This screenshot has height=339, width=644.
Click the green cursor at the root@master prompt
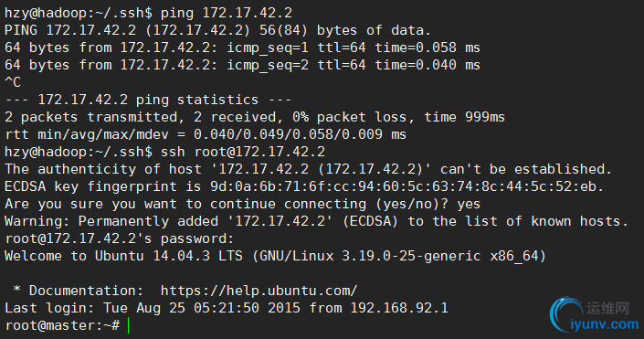tap(129, 325)
